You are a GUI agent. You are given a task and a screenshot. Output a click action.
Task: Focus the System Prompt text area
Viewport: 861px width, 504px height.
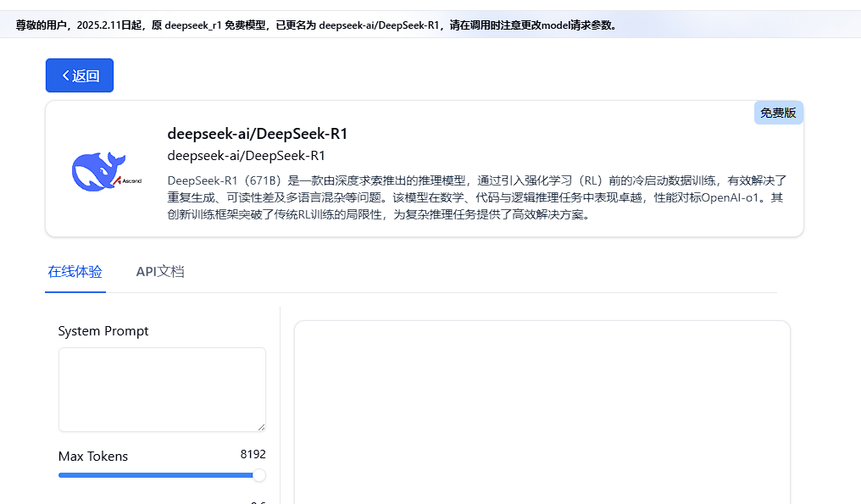pyautogui.click(x=162, y=390)
